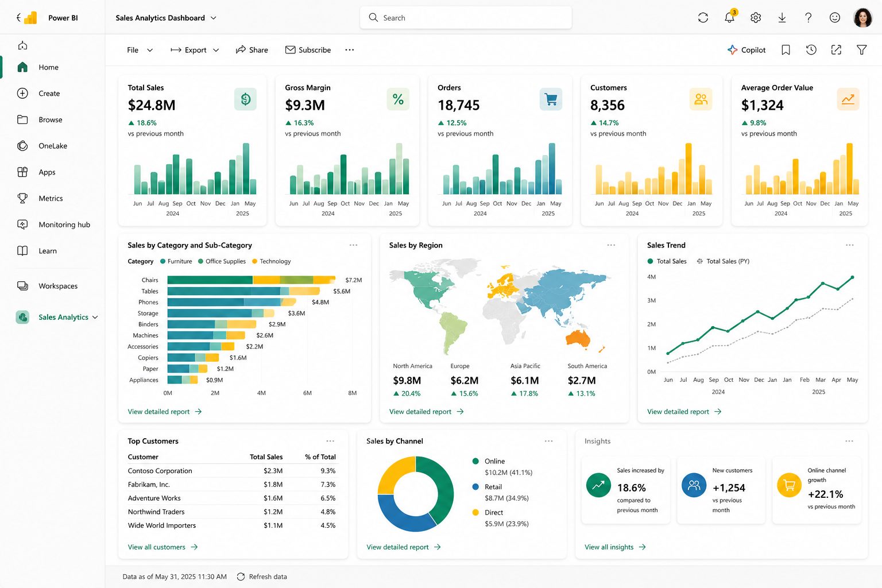Open notifications bell with badge
The height and width of the screenshot is (588, 882).
[729, 17]
